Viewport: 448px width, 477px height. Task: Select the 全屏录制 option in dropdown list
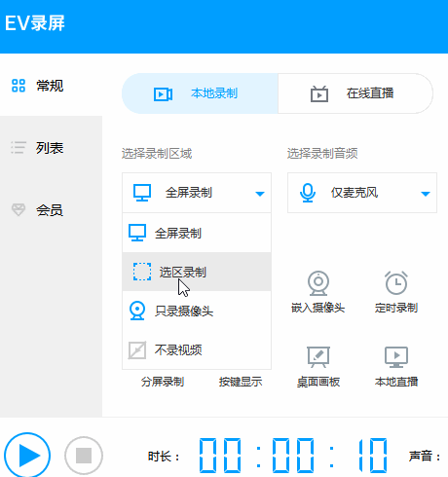point(197,233)
